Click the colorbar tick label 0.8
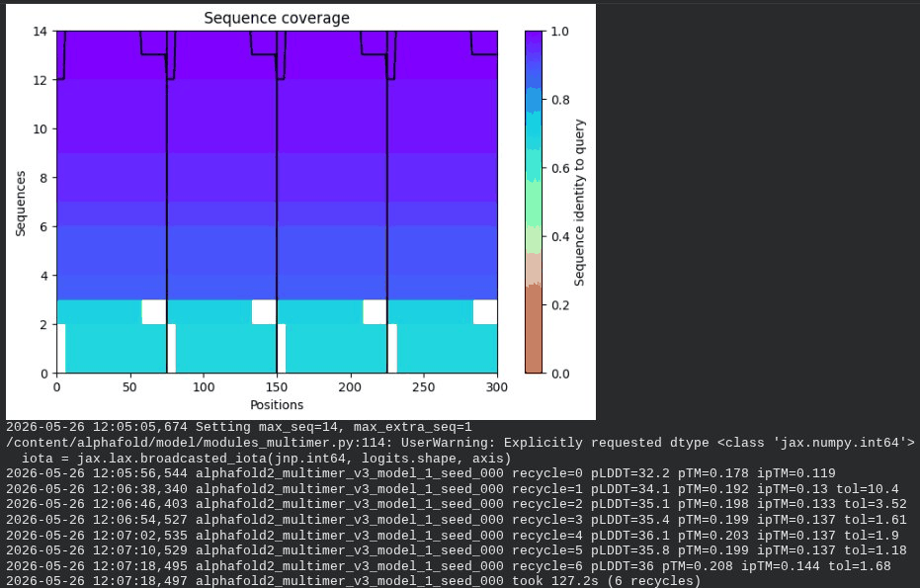The width and height of the screenshot is (920, 588). 559,100
